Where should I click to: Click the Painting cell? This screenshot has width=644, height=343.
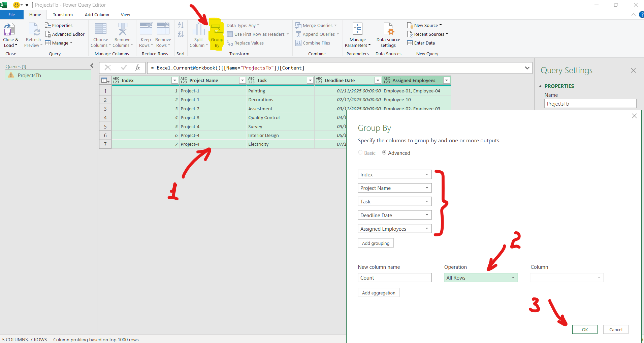coord(281,91)
